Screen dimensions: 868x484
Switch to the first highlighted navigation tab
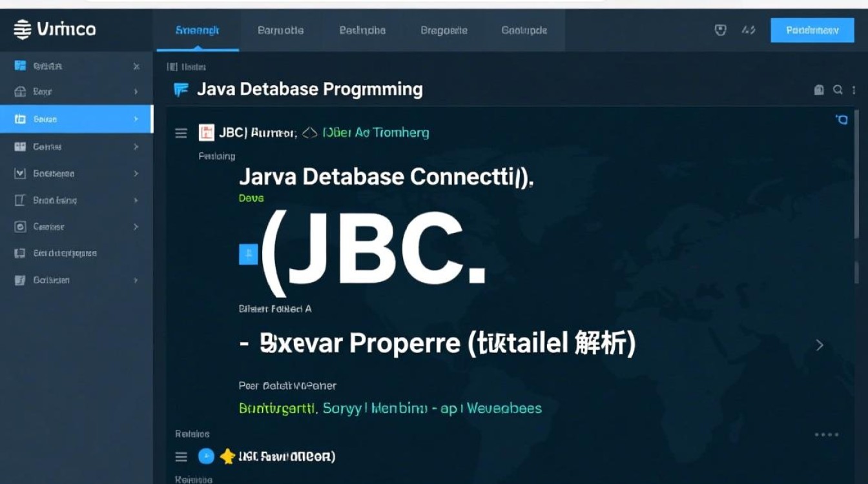pyautogui.click(x=197, y=30)
